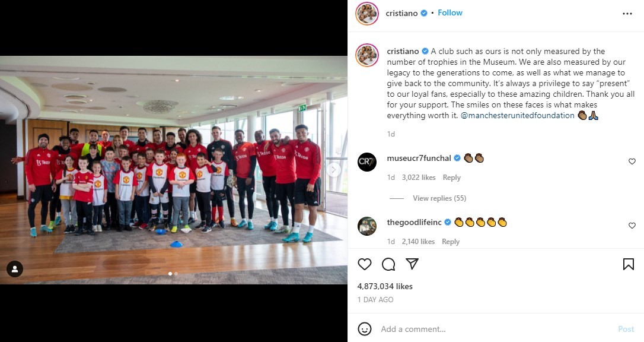The height and width of the screenshot is (342, 644).
Task: Share post with paper plane icon
Action: click(412, 264)
